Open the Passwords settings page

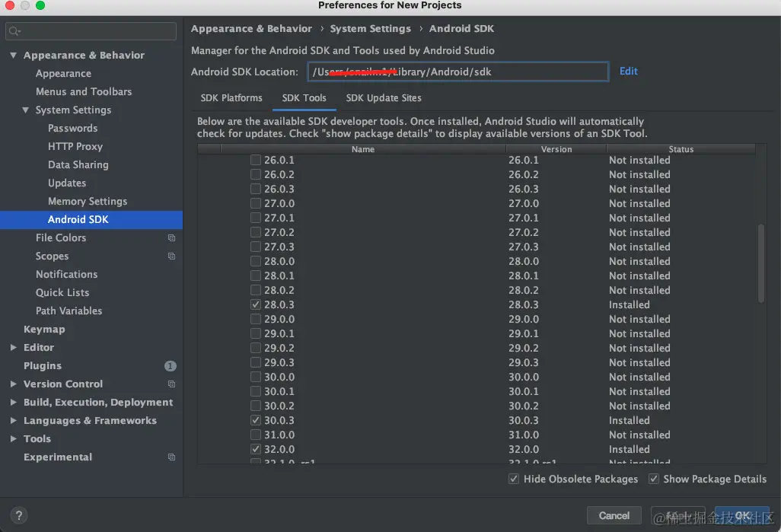click(73, 129)
